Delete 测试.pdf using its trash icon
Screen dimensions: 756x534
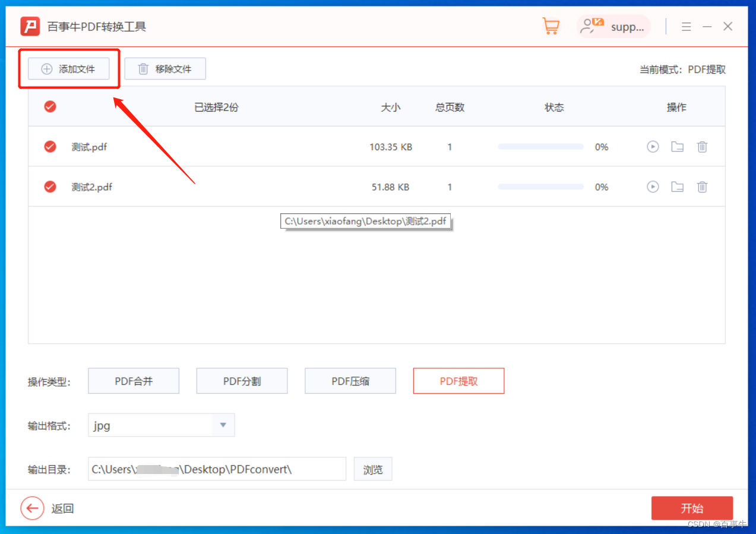[x=702, y=147]
